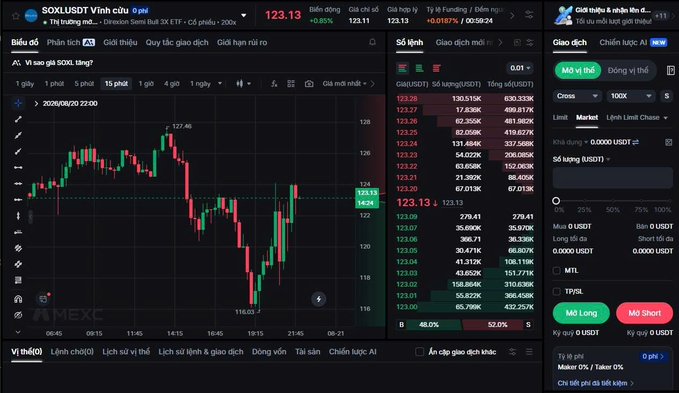679x393 pixels.
Task: Open header preferences sliders icon
Action: 529,15
